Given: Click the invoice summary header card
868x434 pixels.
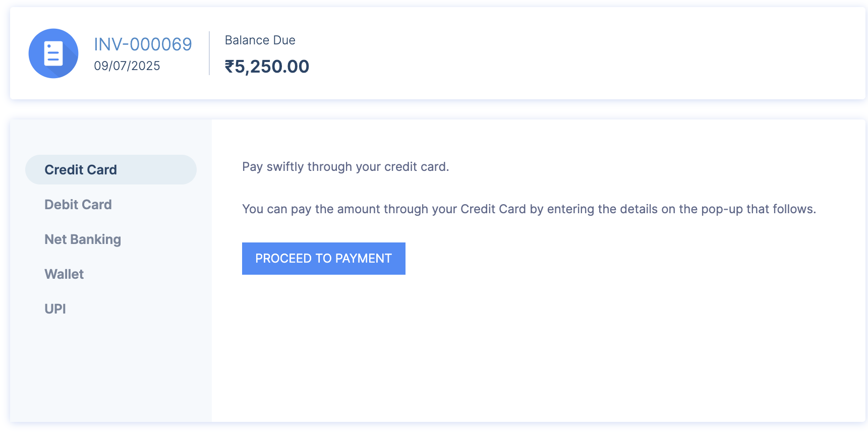Looking at the screenshot, I should tap(434, 53).
